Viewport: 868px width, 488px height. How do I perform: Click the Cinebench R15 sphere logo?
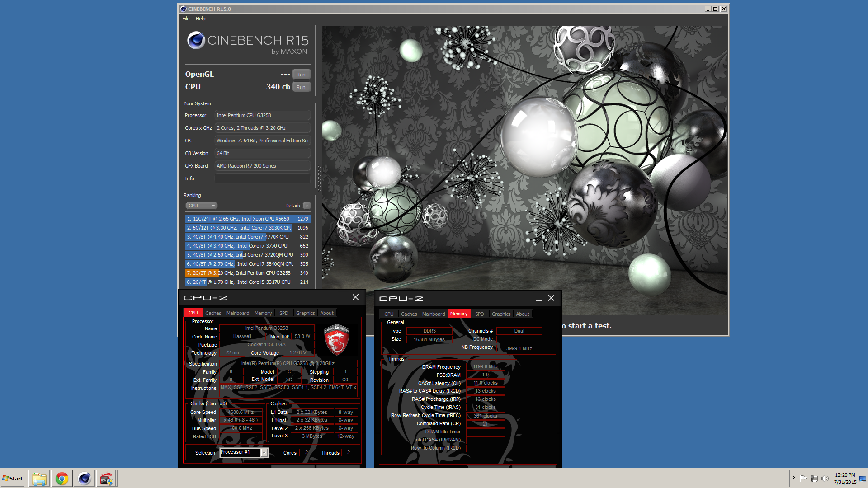[x=197, y=40]
